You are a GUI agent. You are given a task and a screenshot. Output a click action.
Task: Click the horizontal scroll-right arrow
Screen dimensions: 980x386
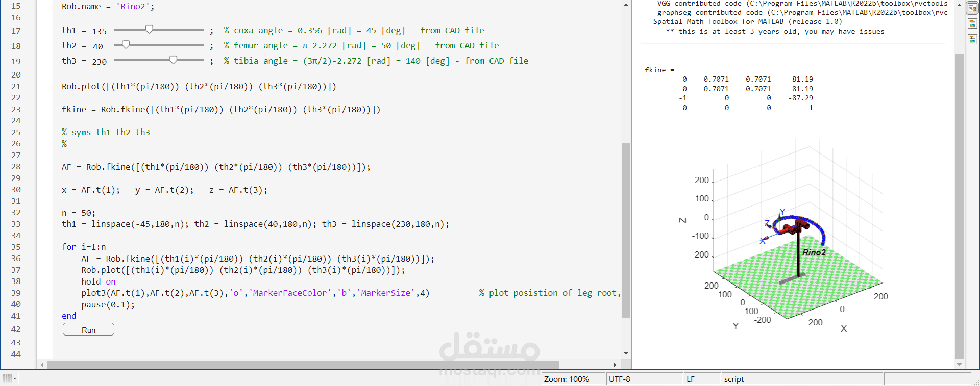coord(615,365)
